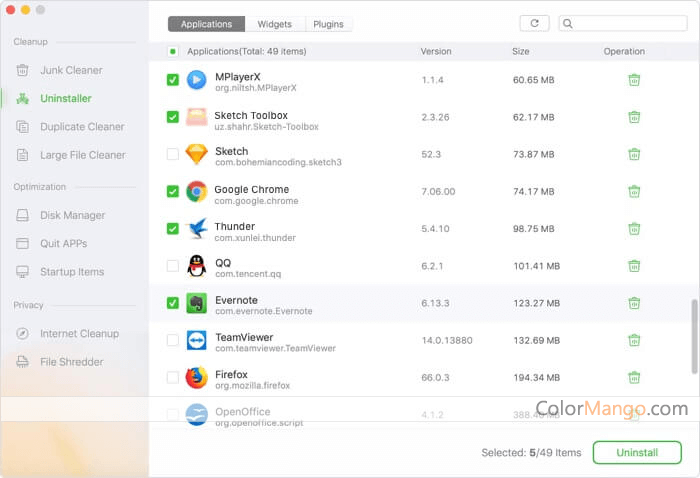Check the Sketch application checkbox
This screenshot has width=700, height=478.
point(173,154)
